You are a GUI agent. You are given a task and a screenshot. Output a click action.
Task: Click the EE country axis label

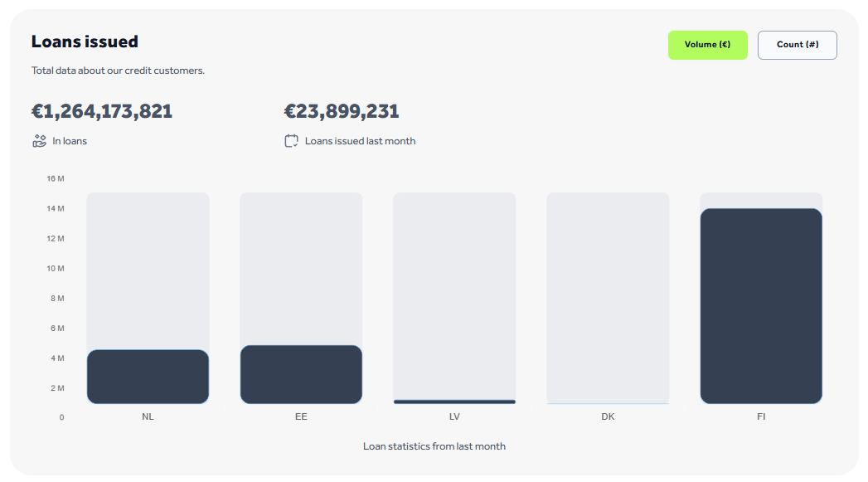(x=301, y=416)
